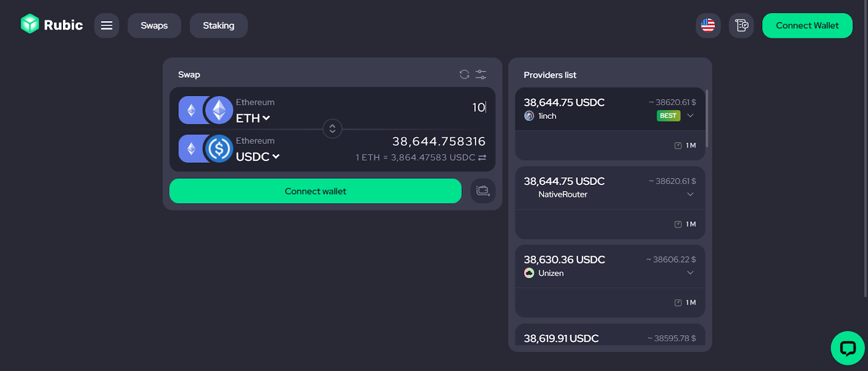
Task: Click the USDC token logo
Action: point(219,149)
